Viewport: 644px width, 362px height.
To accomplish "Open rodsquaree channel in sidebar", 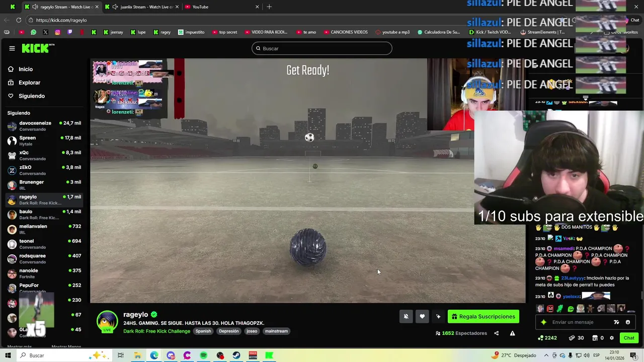I will [44, 258].
